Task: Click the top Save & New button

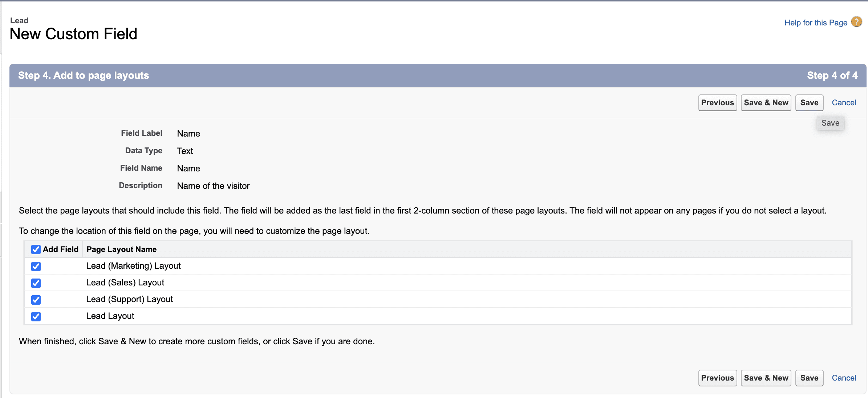Action: [x=766, y=103]
